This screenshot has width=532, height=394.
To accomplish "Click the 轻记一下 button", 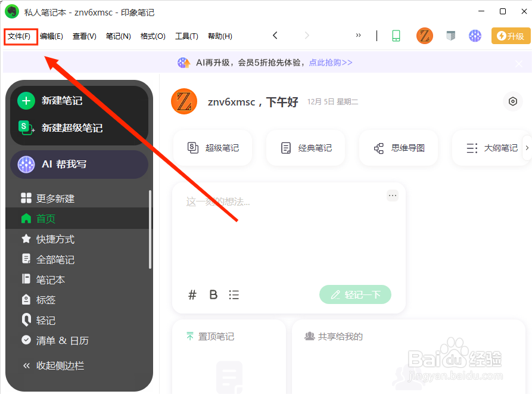I will pos(355,294).
